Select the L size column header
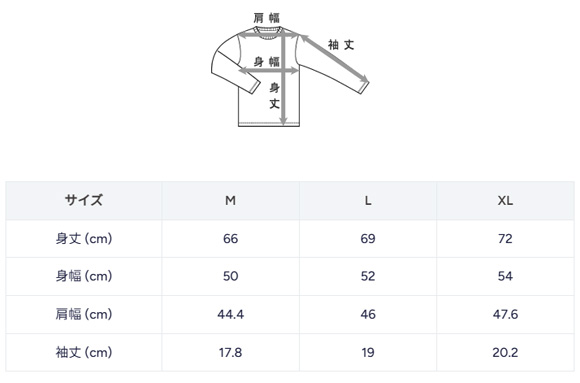580x383 pixels. point(368,201)
